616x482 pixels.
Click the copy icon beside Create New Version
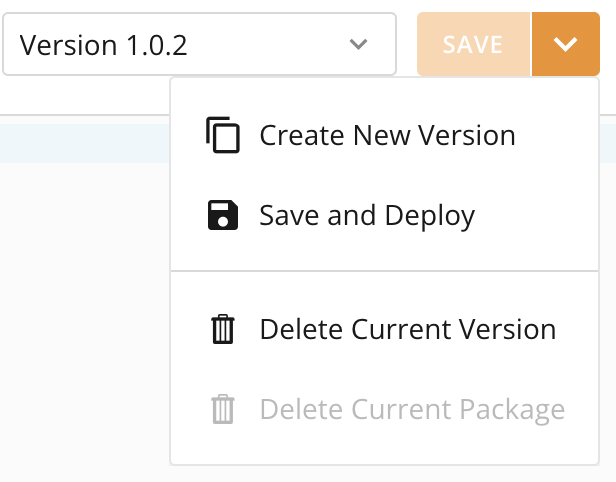click(x=223, y=135)
